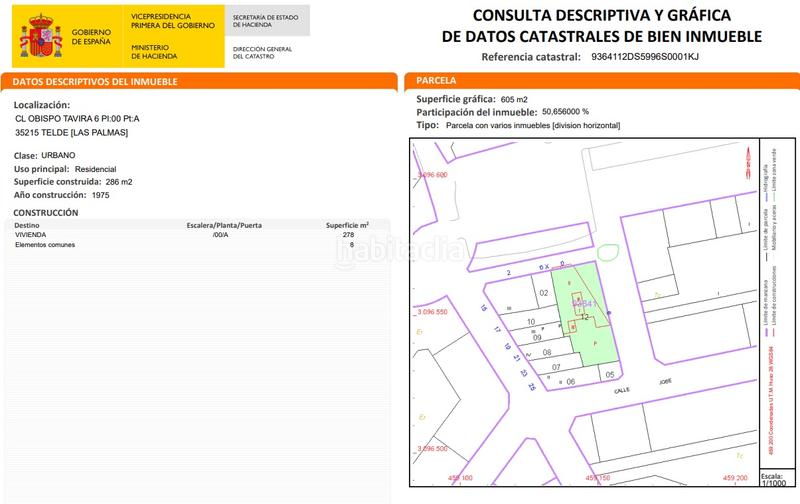The width and height of the screenshot is (800, 504).
Task: Click construction year '1975'
Action: coord(101,195)
